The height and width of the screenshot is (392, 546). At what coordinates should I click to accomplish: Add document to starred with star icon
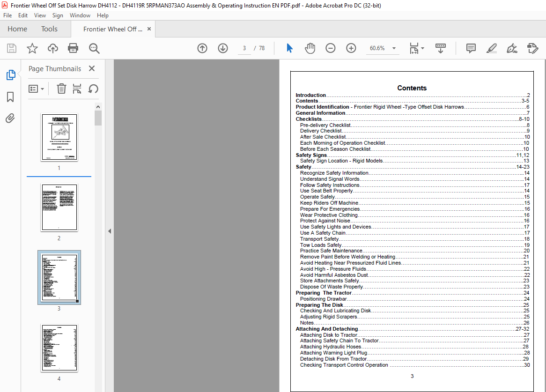click(32, 48)
